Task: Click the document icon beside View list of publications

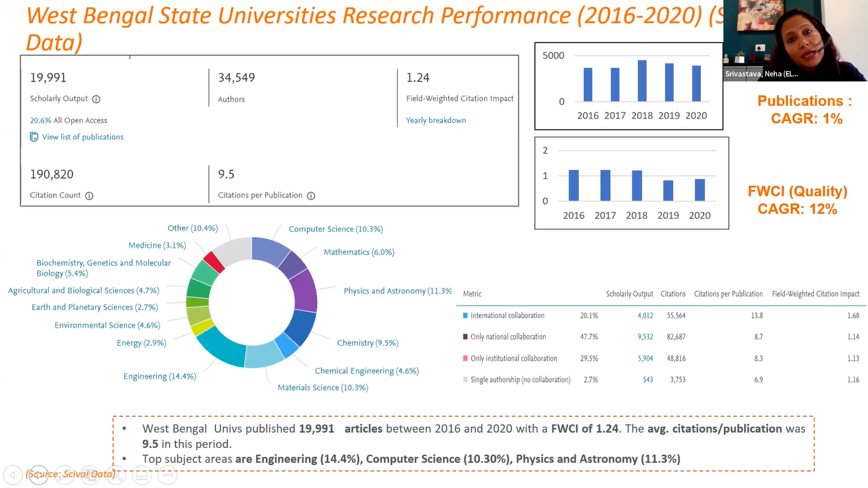Action: 34,137
